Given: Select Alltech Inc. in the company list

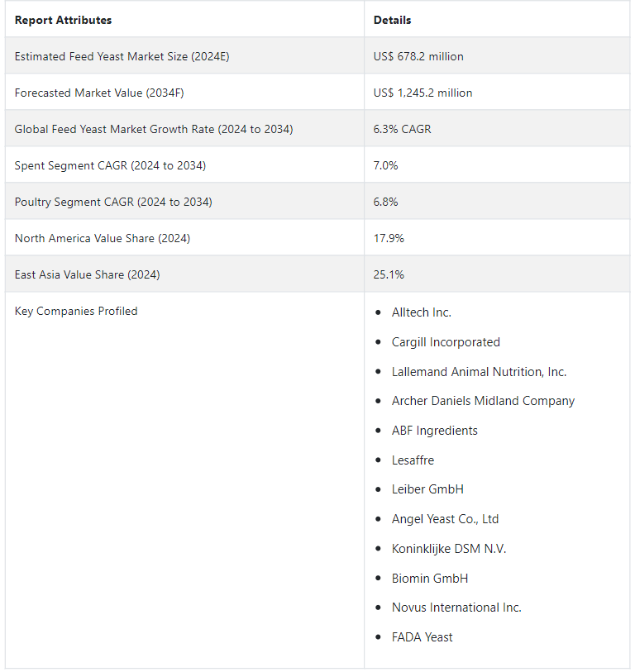Looking at the screenshot, I should pos(421,312).
